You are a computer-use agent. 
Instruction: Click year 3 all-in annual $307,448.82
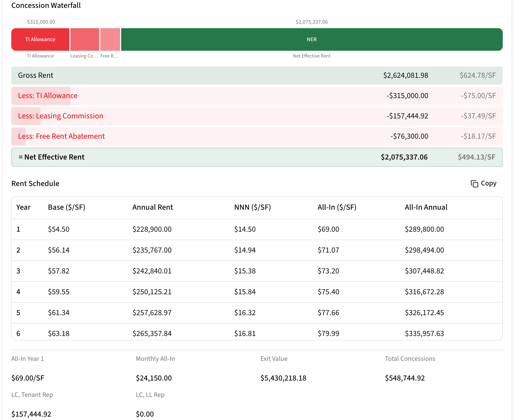(x=424, y=271)
